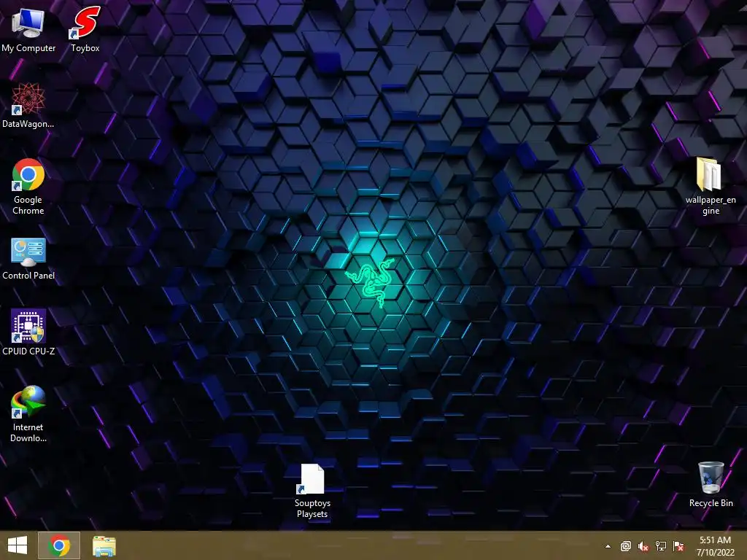Open the muted volume tray icon
Screen dimensions: 747x560
tap(643, 546)
